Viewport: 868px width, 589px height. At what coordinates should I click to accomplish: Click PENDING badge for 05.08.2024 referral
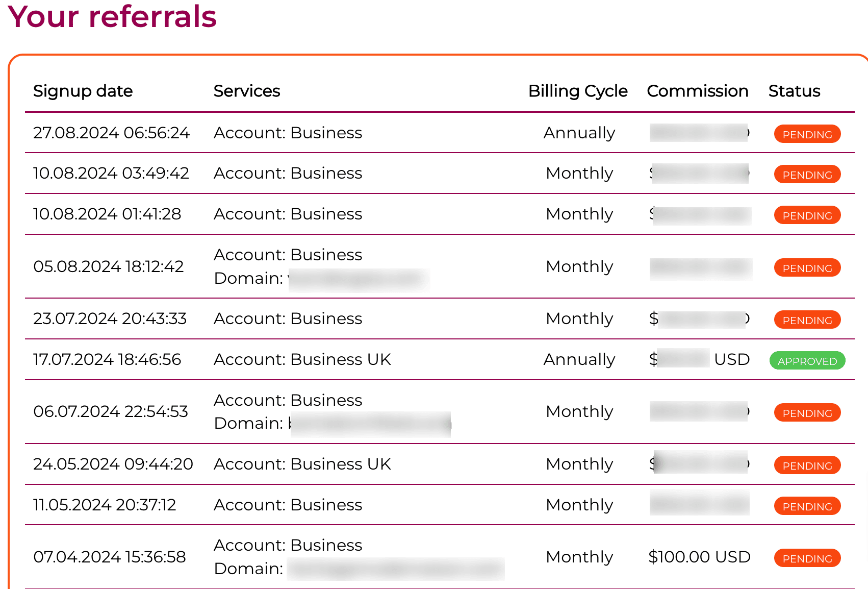click(807, 268)
